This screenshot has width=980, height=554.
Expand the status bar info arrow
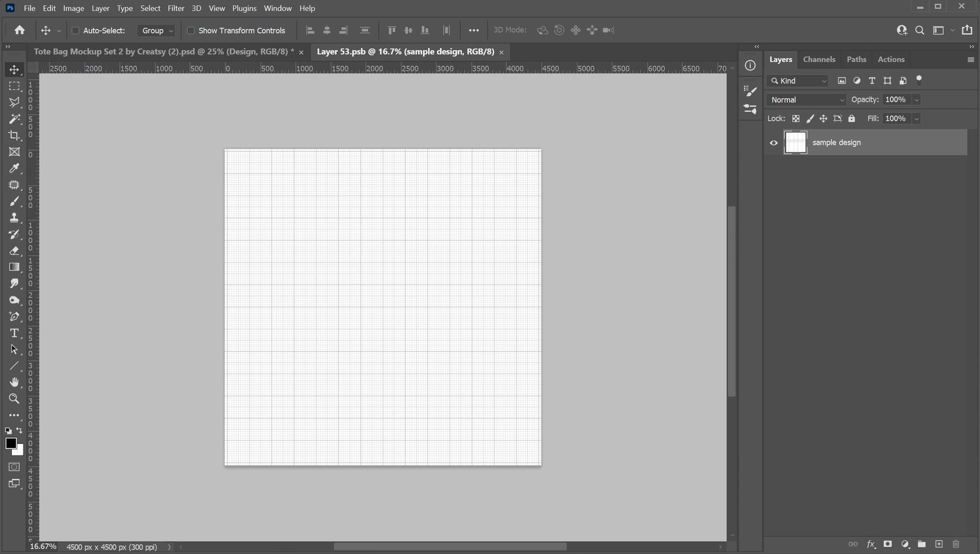(169, 547)
